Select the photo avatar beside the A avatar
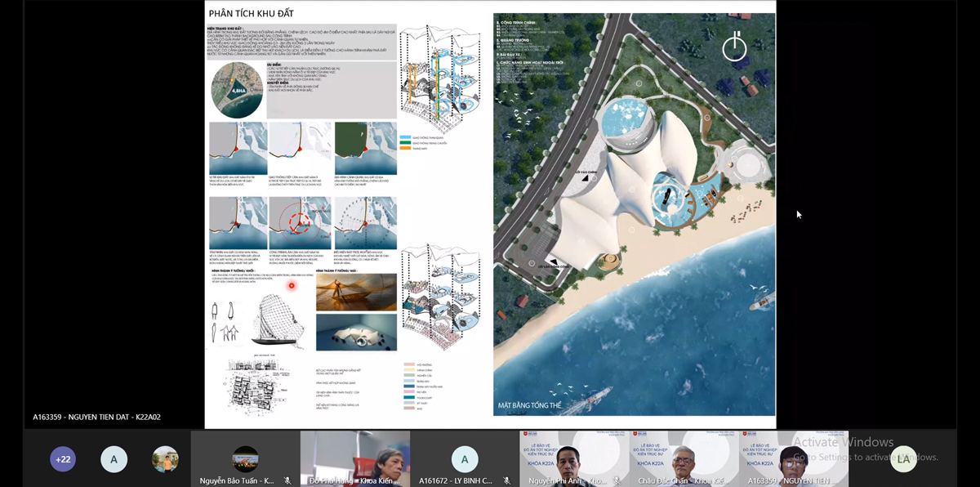Image resolution: width=980 pixels, height=487 pixels. (x=165, y=459)
